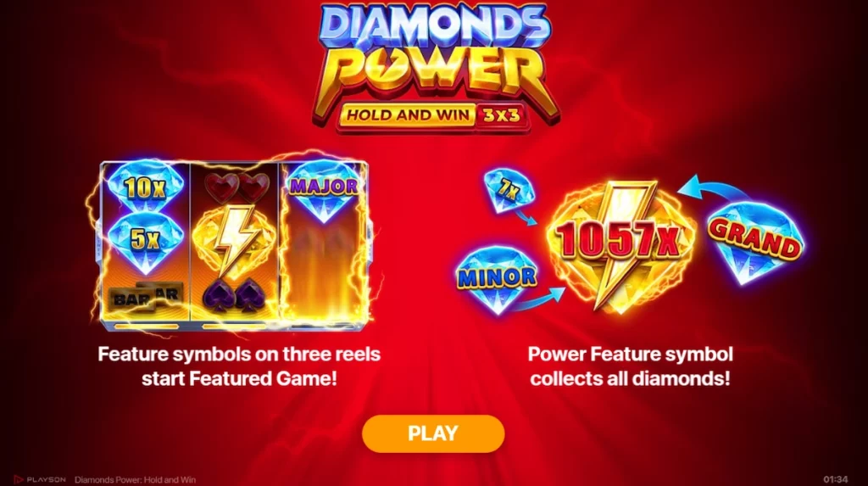Click the 3x3 red badge
This screenshot has height=486, width=868.
click(x=501, y=115)
